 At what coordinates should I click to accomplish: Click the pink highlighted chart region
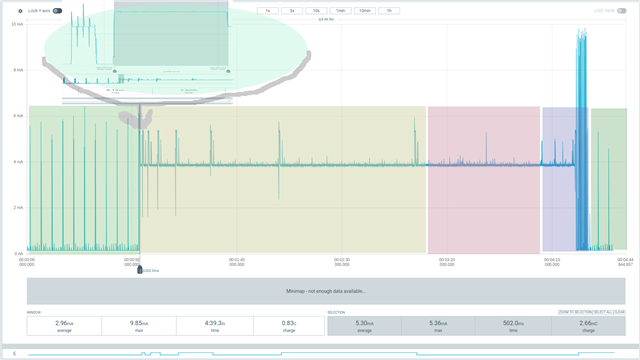484,180
